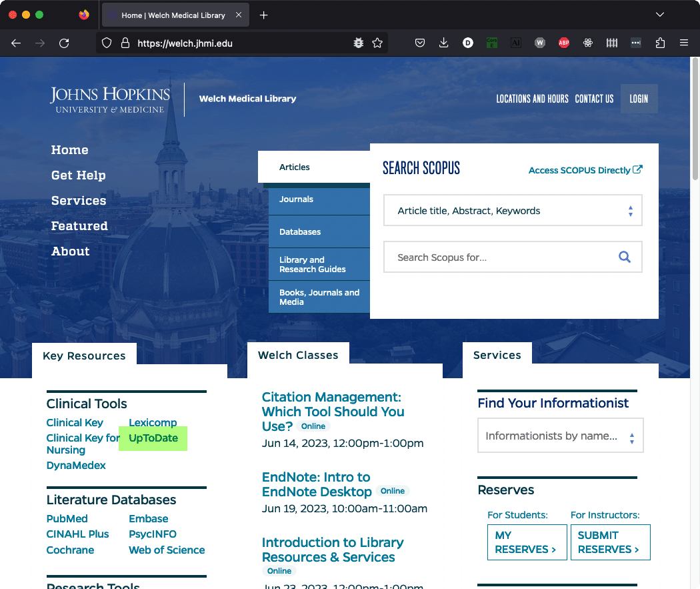The width and height of the screenshot is (700, 589).
Task: Open the Clinical Key link
Action: [75, 422]
